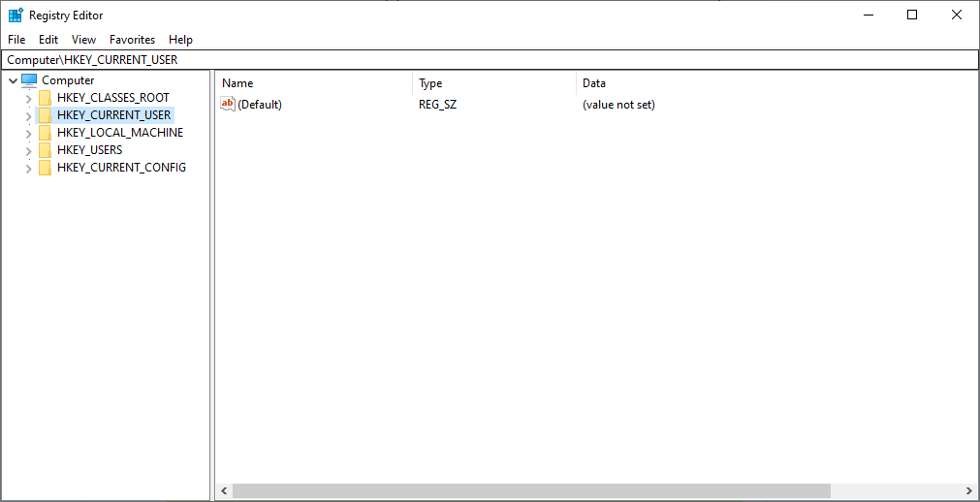Viewport: 980px width, 502px height.
Task: Expand the HKEY_CURRENT_CONFIG key
Action: click(28, 168)
